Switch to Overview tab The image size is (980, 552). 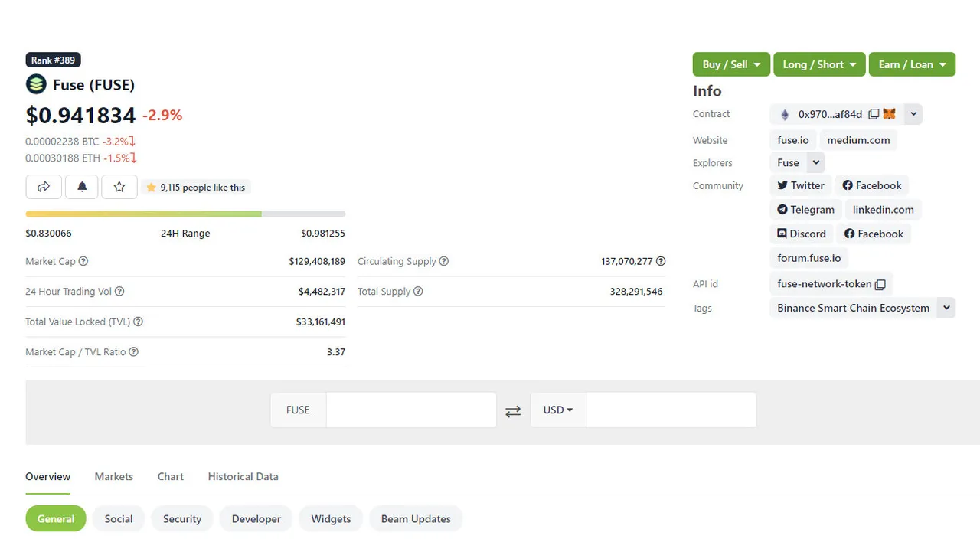point(47,476)
